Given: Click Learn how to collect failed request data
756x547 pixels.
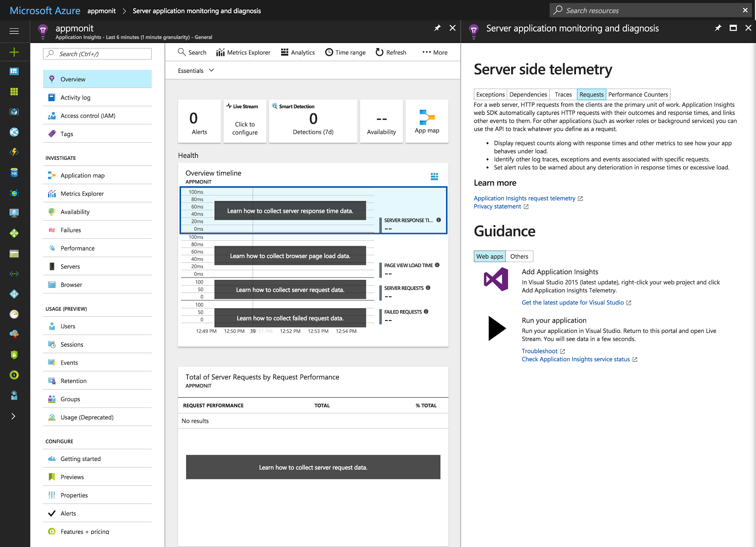Looking at the screenshot, I should 290,318.
